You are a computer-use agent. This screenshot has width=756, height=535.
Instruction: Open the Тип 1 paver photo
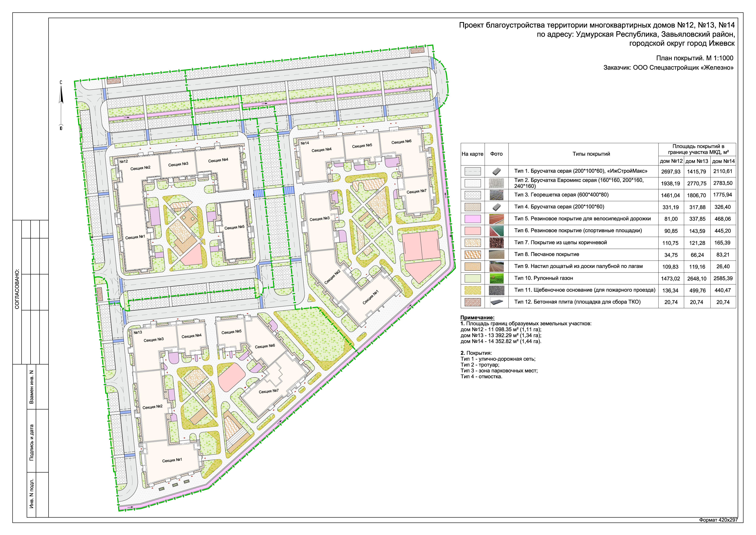tap(496, 171)
